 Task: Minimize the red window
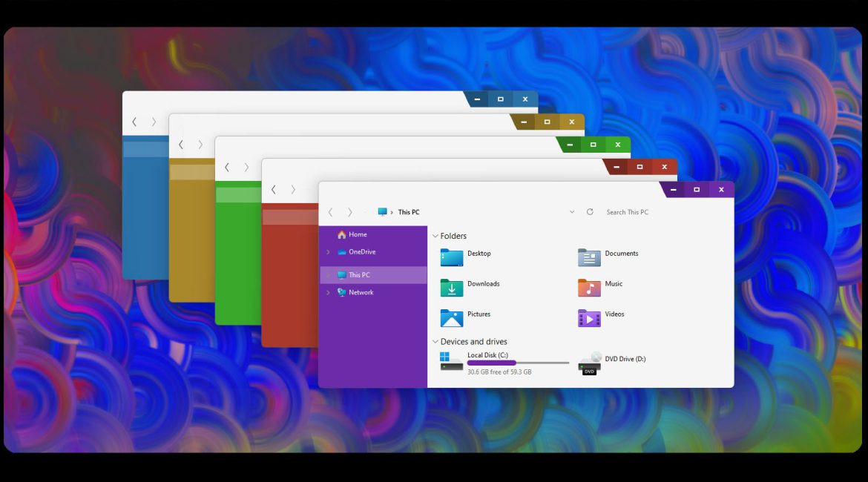[616, 167]
